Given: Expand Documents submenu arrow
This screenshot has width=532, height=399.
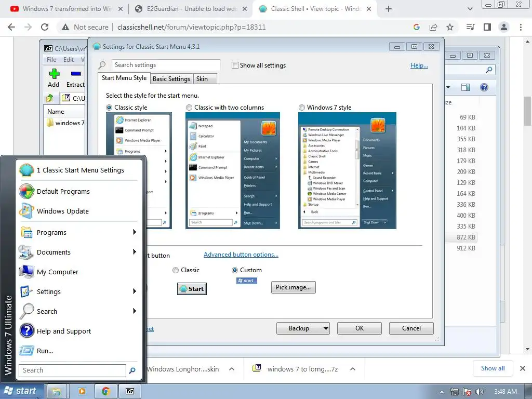Looking at the screenshot, I should [135, 252].
